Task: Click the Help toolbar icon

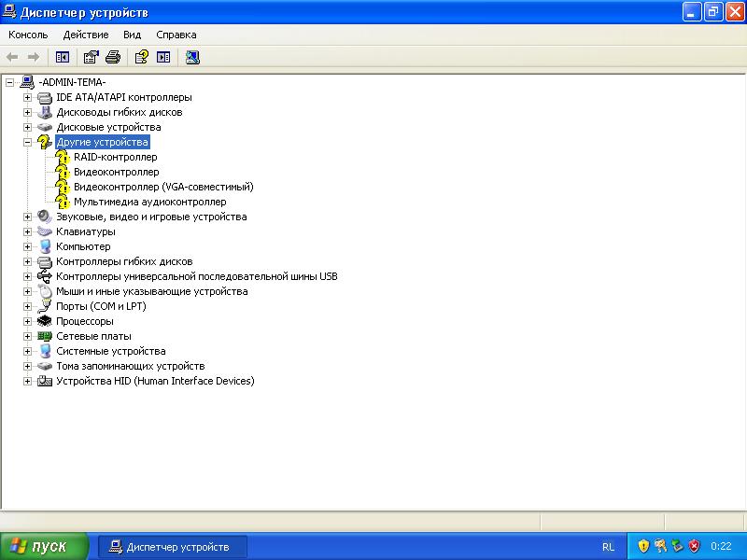Action: point(142,57)
